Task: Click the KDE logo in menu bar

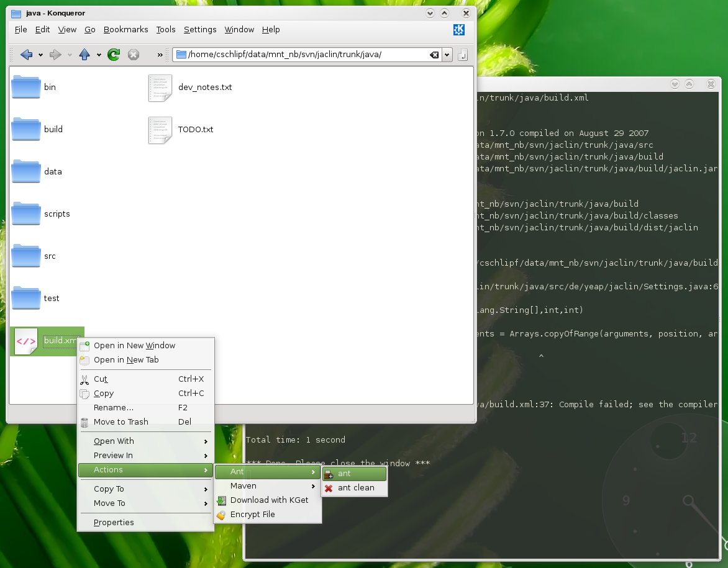Action: pyautogui.click(x=458, y=30)
